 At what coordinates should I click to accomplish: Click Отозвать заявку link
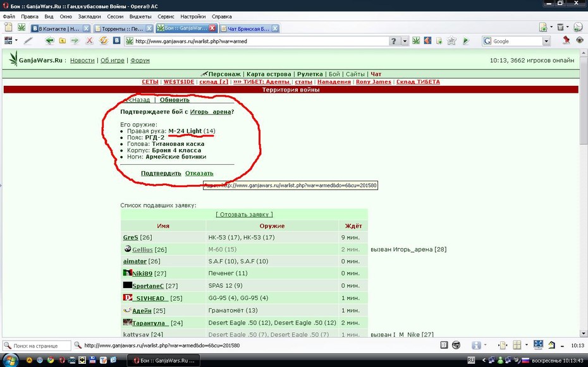[x=244, y=214]
